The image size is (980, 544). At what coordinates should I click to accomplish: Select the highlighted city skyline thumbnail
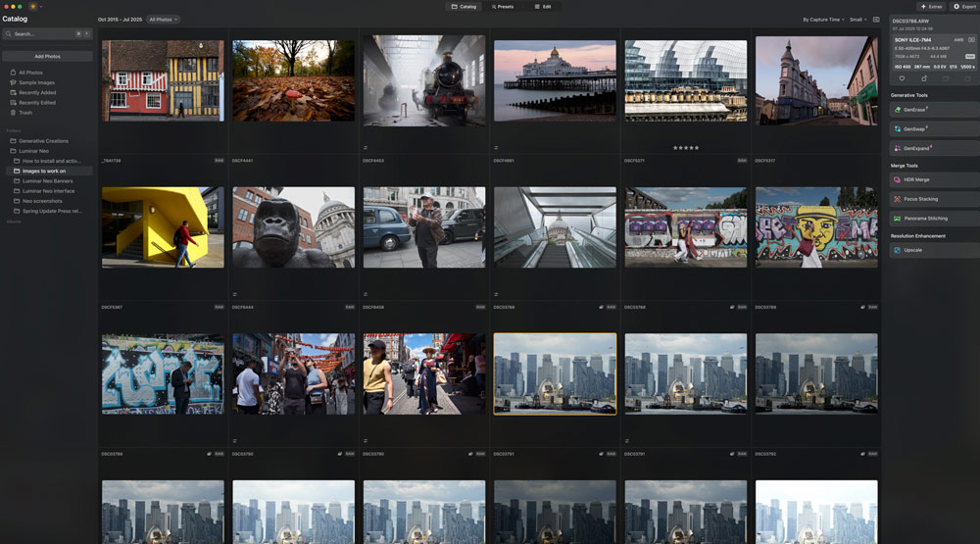555,373
